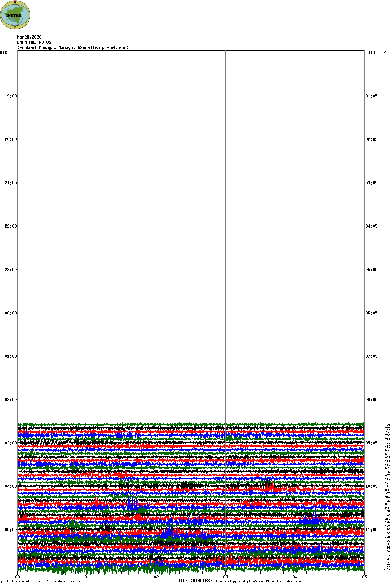Click the 795 DC offset value

pyautogui.click(x=387, y=425)
